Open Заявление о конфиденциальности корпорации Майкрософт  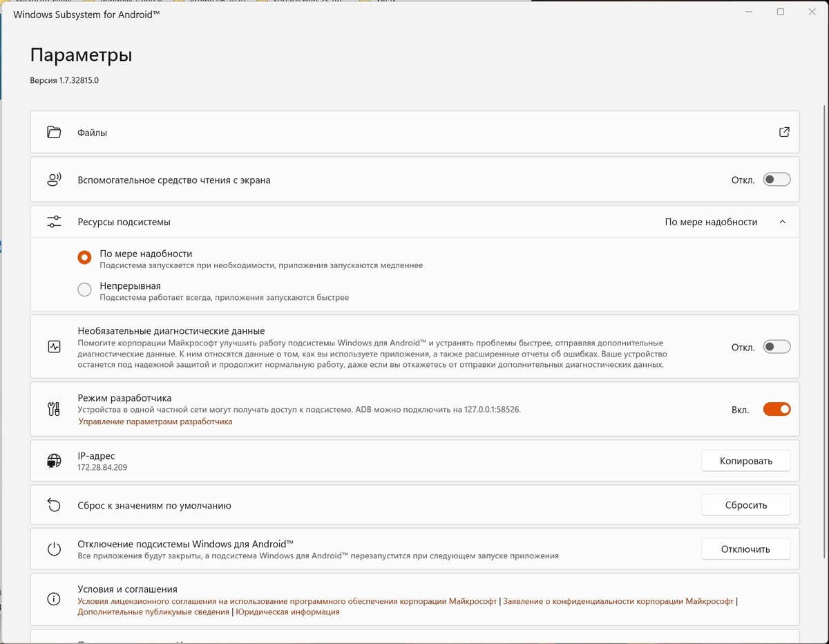click(x=618, y=602)
